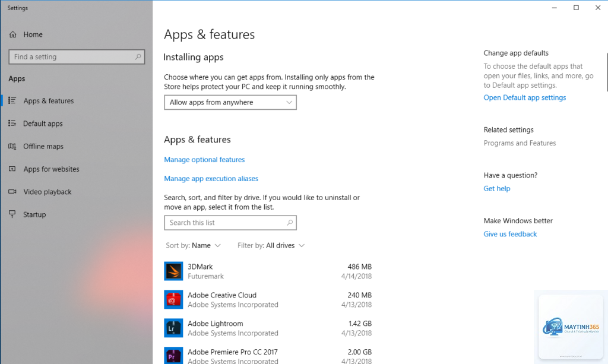The image size is (608, 364).
Task: Click the magnifier icon in Search this list
Action: click(289, 223)
